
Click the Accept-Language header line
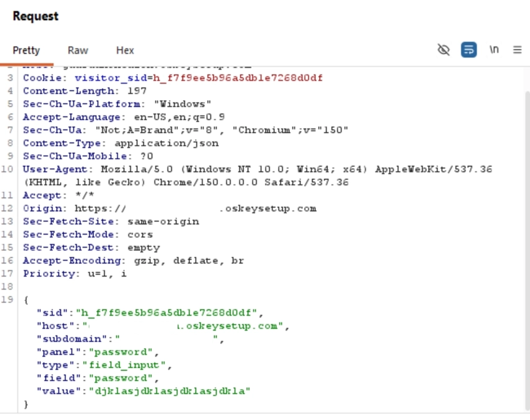(124, 117)
